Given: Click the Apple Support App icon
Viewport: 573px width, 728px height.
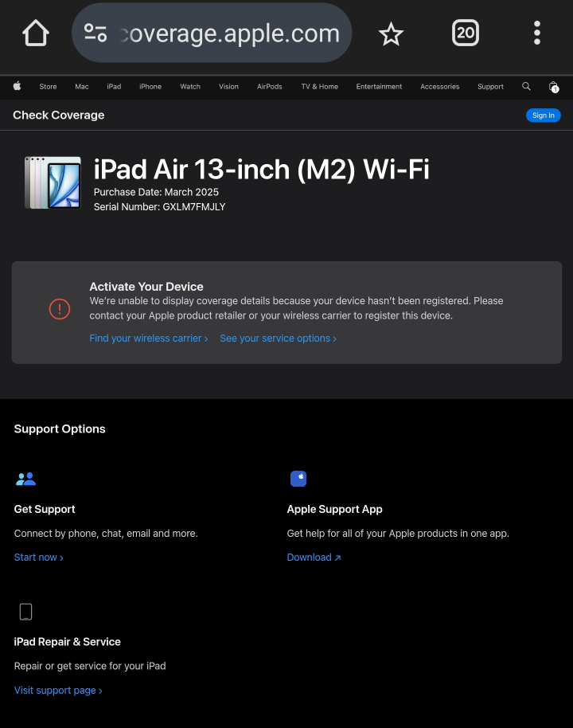Looking at the screenshot, I should click(298, 479).
